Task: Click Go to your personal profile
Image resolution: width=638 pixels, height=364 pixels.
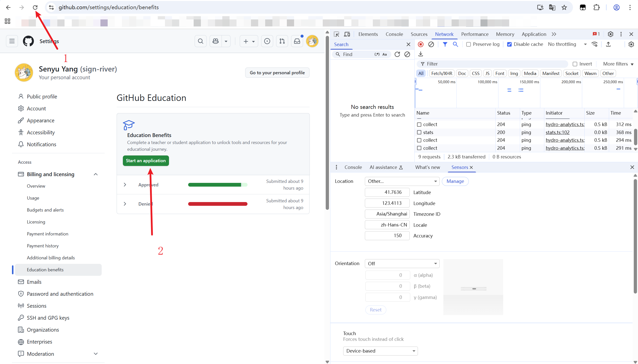Action: click(277, 73)
